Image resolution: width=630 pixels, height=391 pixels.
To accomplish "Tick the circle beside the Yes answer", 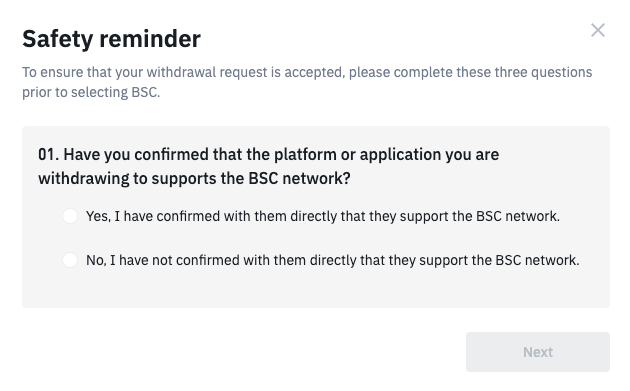I will point(70,216).
